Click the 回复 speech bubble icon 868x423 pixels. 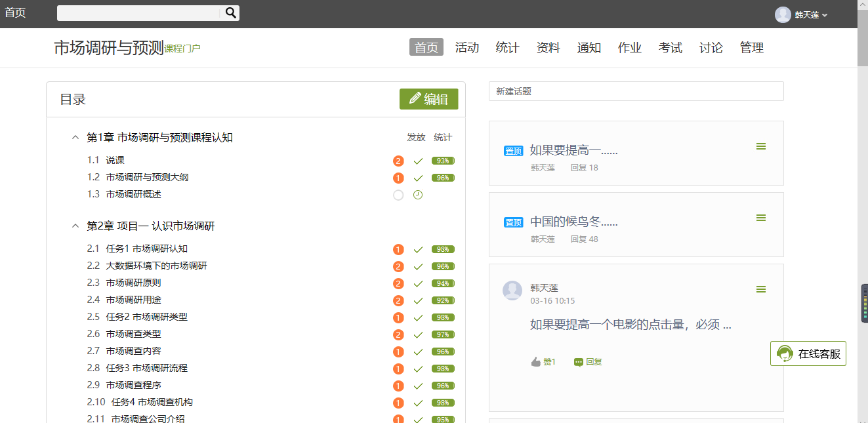pyautogui.click(x=579, y=362)
